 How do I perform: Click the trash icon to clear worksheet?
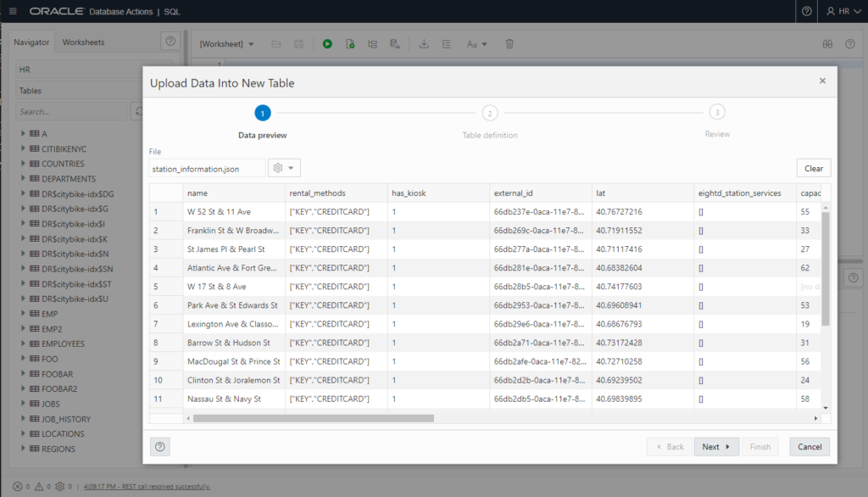[x=509, y=44]
